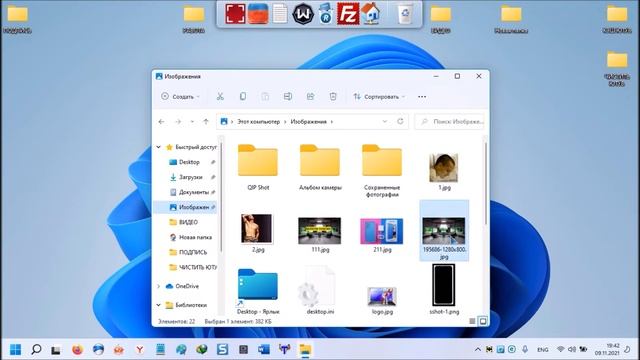Open the Сортировать dropdown menu
Image resolution: width=640 pixels, height=360 pixels.
[x=380, y=97]
